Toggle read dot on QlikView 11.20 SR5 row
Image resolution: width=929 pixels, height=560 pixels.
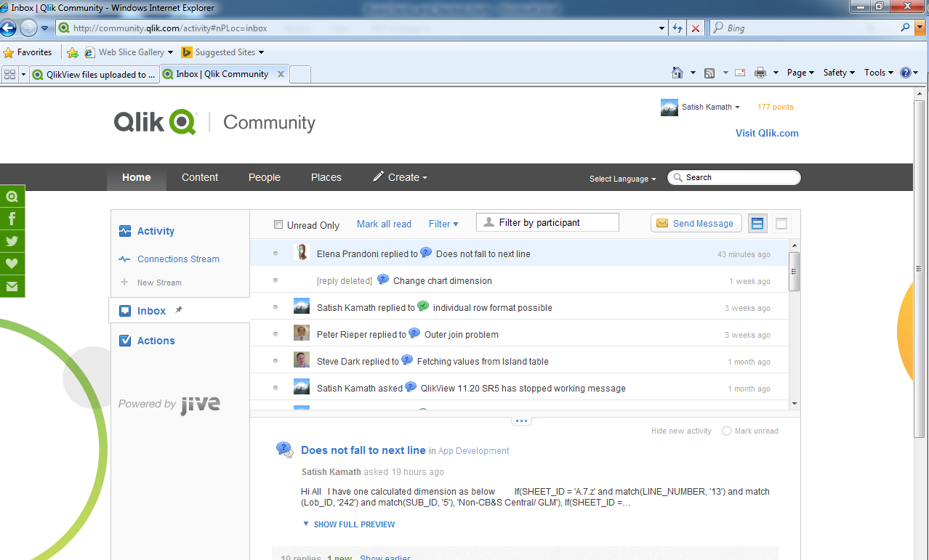tap(276, 388)
